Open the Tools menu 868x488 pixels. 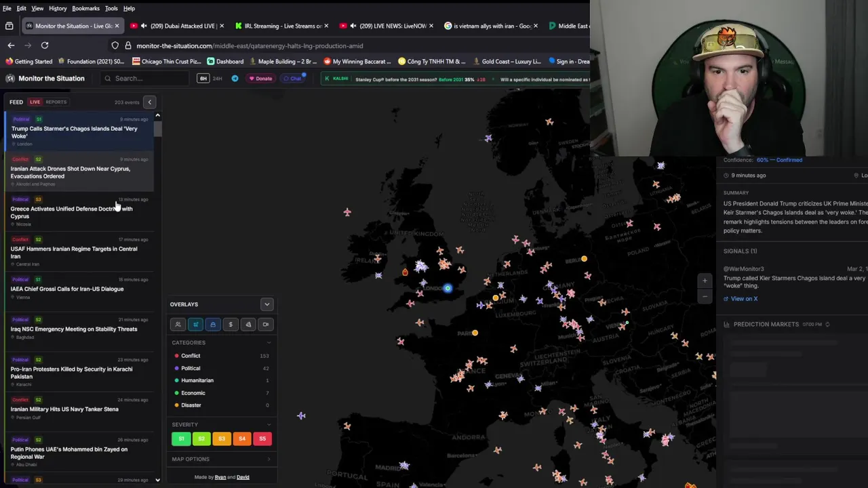coord(111,8)
